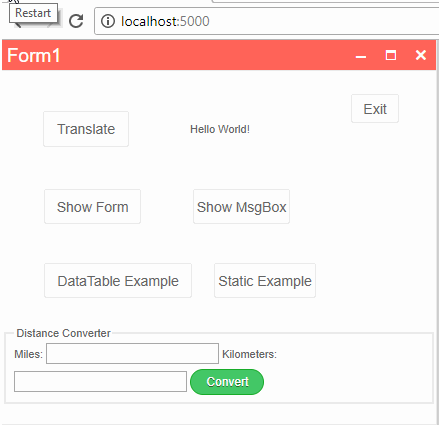439x425 pixels.
Task: Minimize the Form1 window
Action: [361, 55]
